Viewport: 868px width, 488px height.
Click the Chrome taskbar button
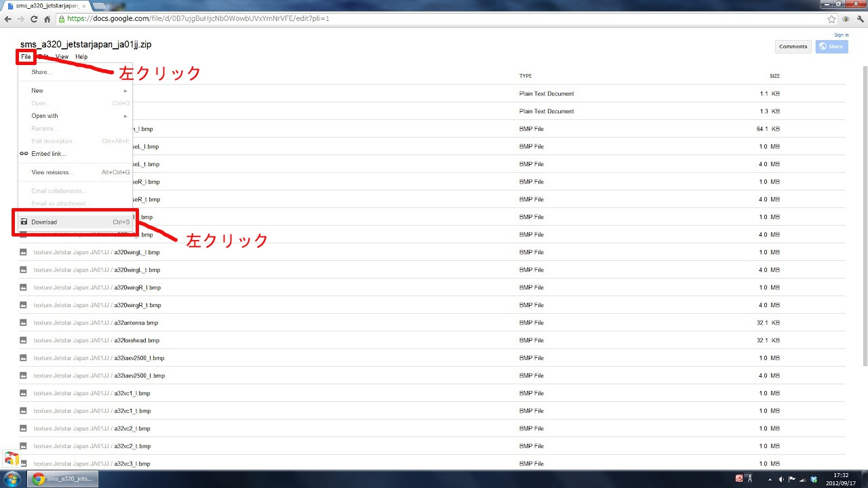[x=62, y=479]
